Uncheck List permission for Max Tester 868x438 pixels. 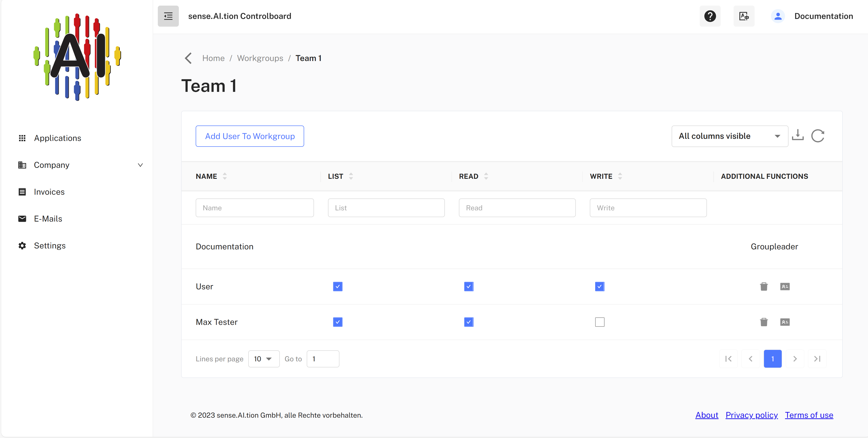(x=338, y=322)
